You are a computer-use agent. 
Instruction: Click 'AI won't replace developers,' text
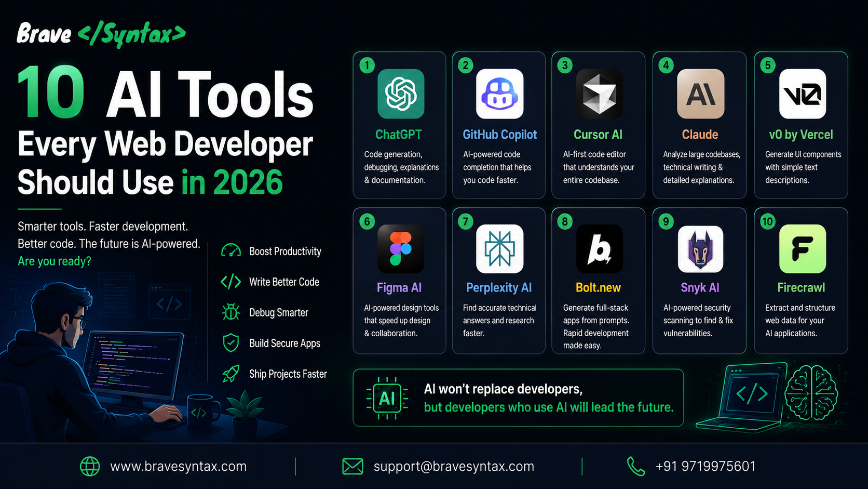pyautogui.click(x=503, y=389)
